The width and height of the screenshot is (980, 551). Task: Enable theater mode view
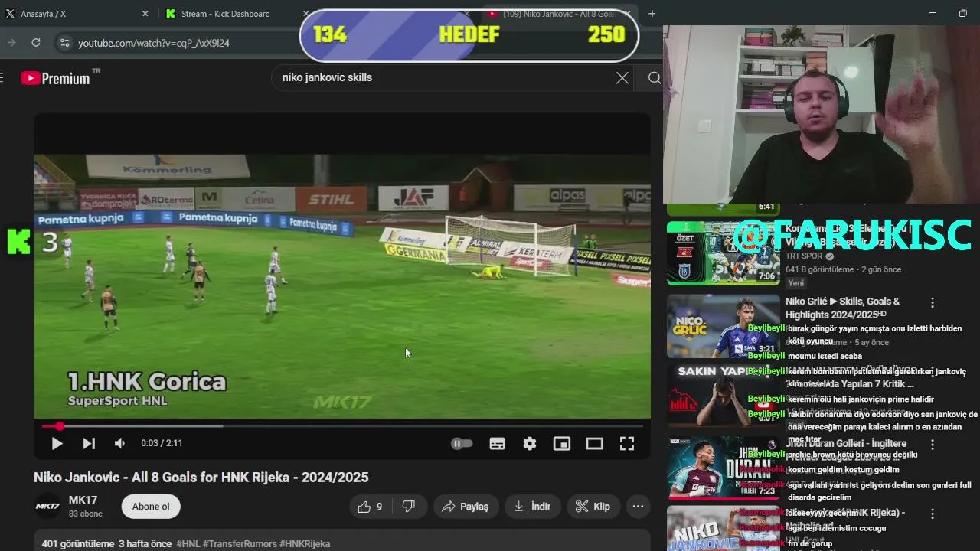point(594,443)
